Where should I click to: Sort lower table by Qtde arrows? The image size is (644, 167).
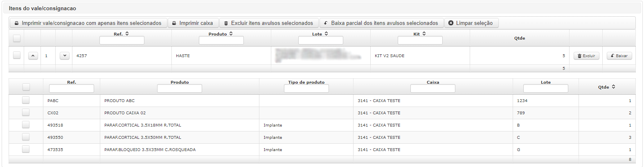613,87
